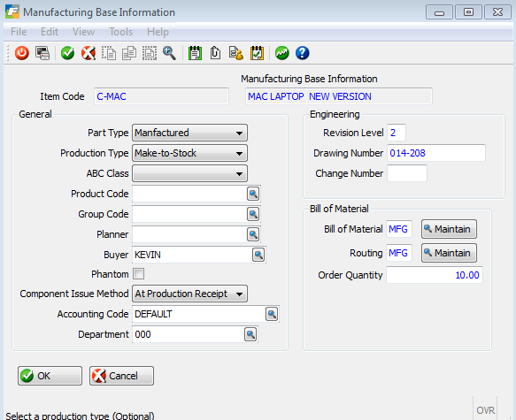Click the green checkmark accept toolbar icon

click(x=68, y=53)
